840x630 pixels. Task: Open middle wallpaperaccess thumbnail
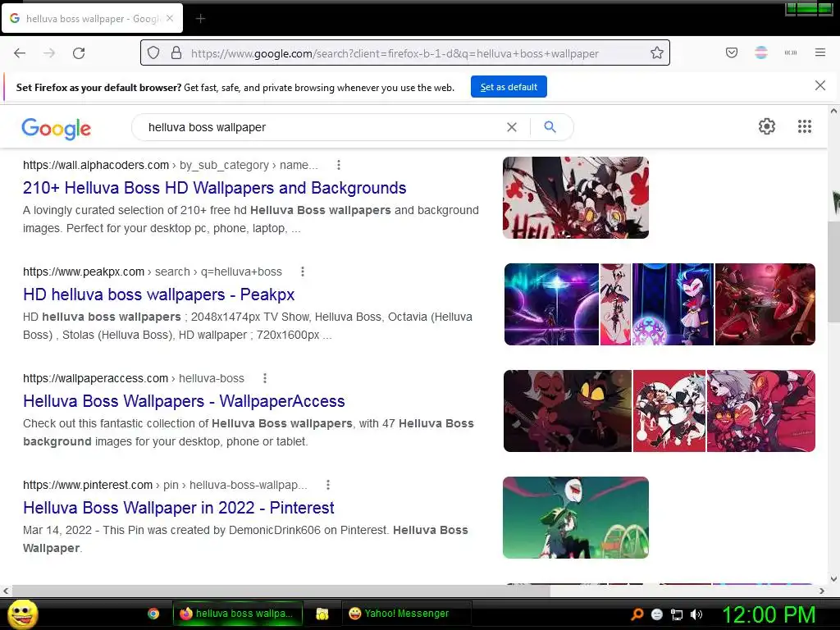pos(669,411)
